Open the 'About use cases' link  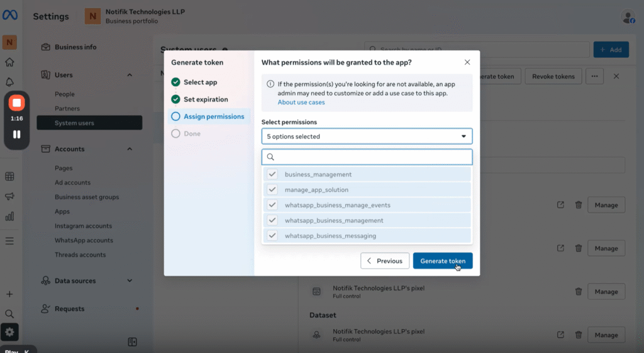(301, 103)
